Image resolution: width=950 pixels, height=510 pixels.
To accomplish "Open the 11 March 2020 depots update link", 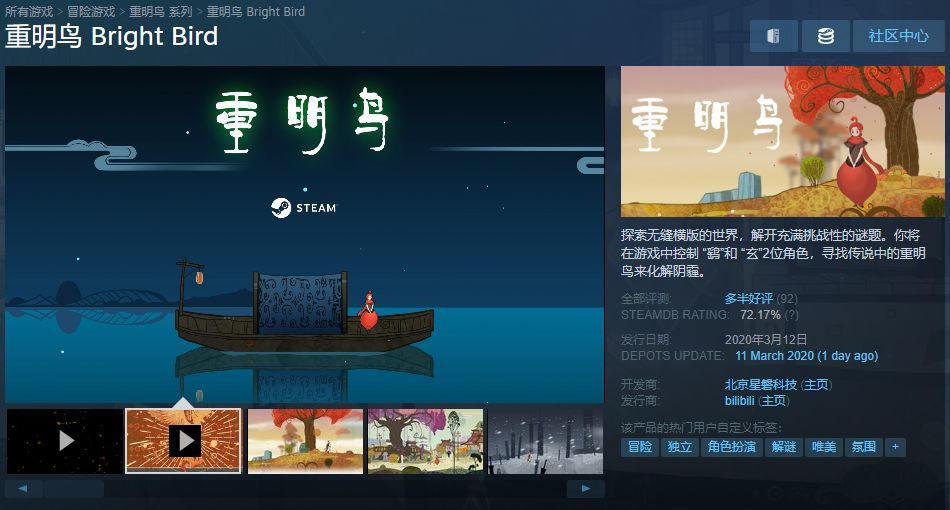I will pyautogui.click(x=806, y=356).
